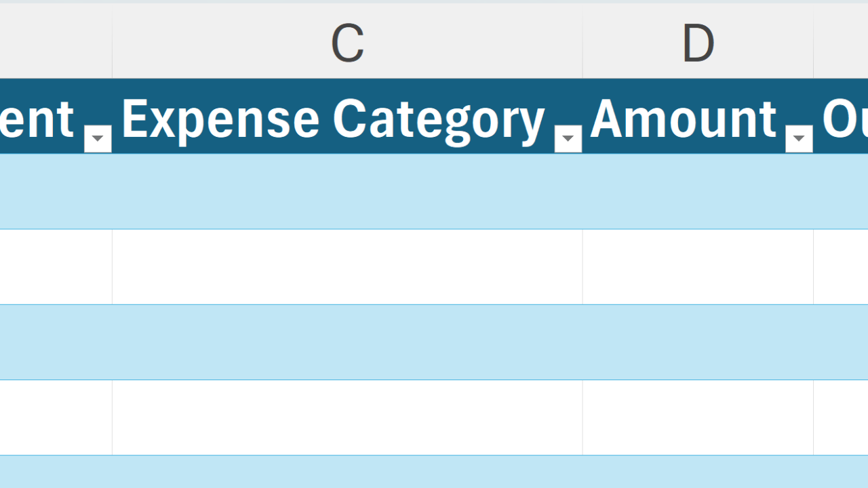Select column D header

(698, 43)
